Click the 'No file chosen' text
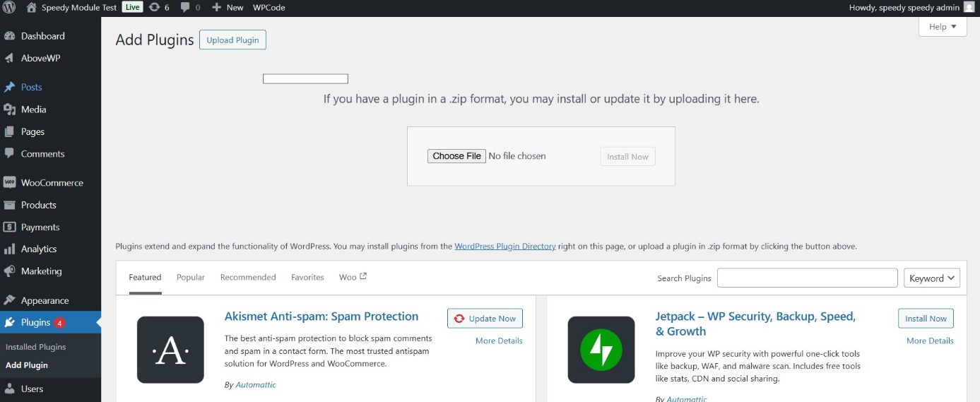Image resolution: width=980 pixels, height=402 pixels. (x=517, y=156)
